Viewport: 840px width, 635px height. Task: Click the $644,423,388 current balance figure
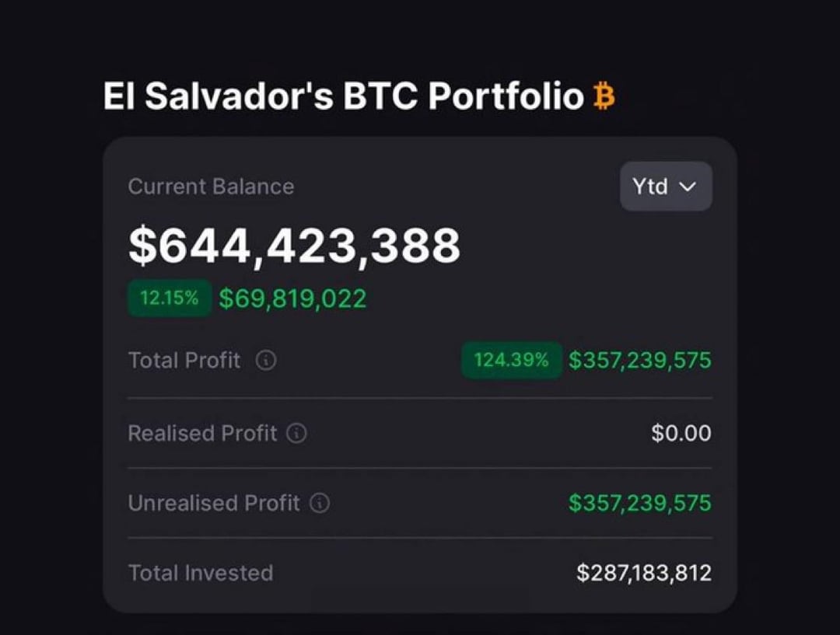coord(294,246)
